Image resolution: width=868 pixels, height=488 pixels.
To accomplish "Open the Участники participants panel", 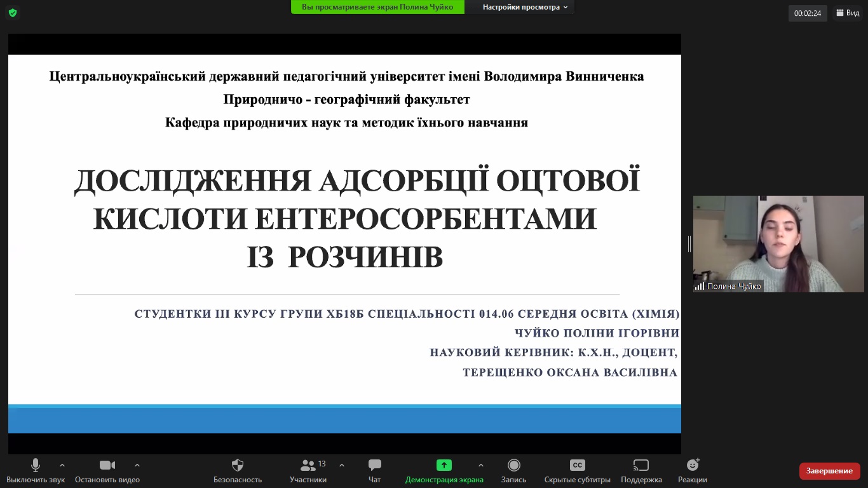I will (x=308, y=466).
